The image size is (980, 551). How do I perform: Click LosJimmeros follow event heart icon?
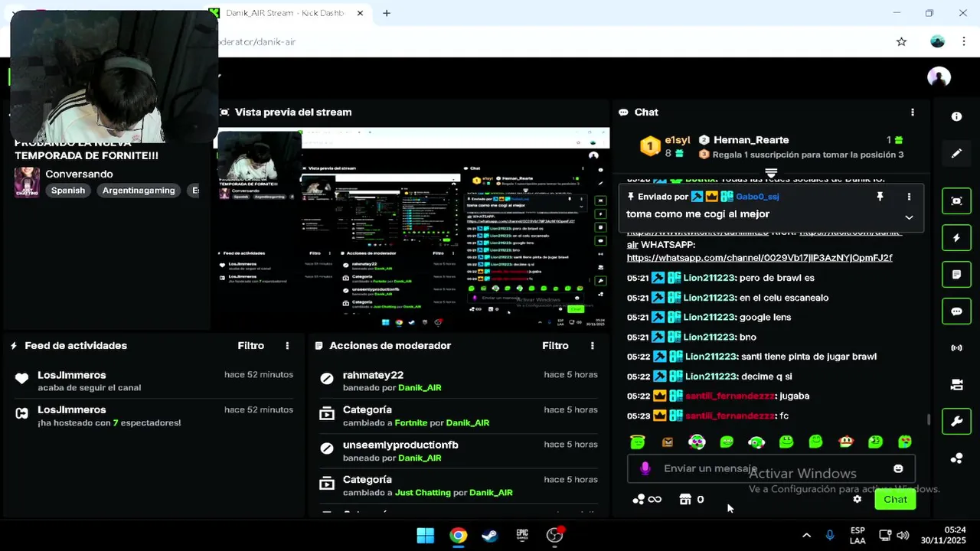pos(21,378)
